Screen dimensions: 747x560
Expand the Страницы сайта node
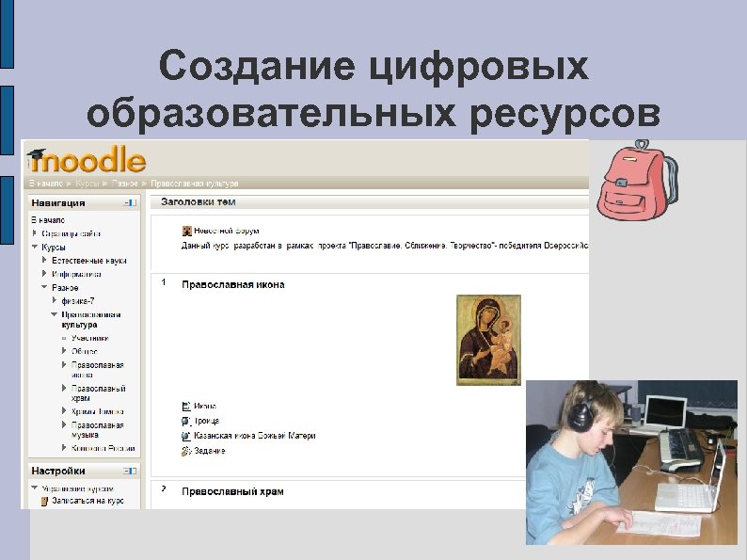34,233
